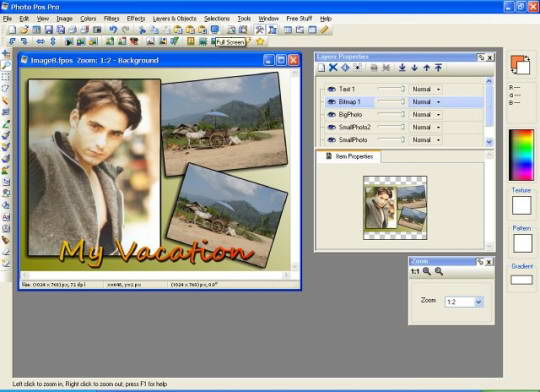This screenshot has height=392, width=540.
Task: Open the Zoom 1:2 combo box
Action: [x=464, y=302]
